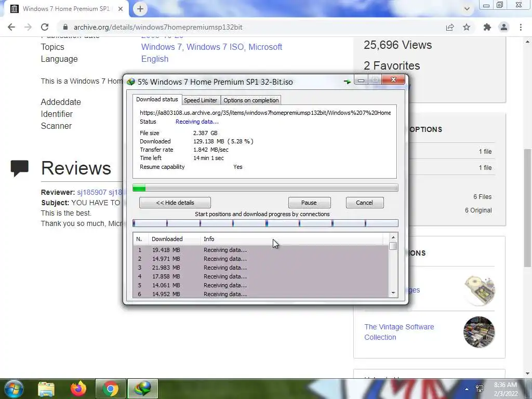532x399 pixels.
Task: Click the green download progress bar
Action: pos(265,188)
